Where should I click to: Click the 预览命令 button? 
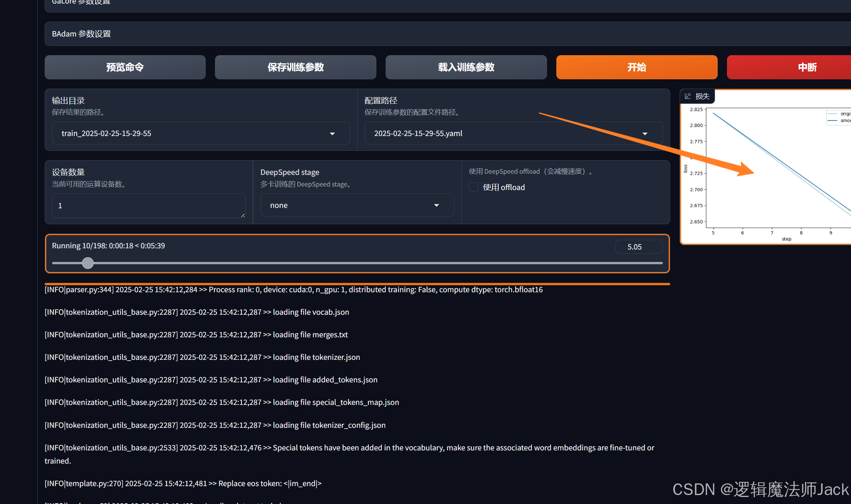pyautogui.click(x=125, y=67)
